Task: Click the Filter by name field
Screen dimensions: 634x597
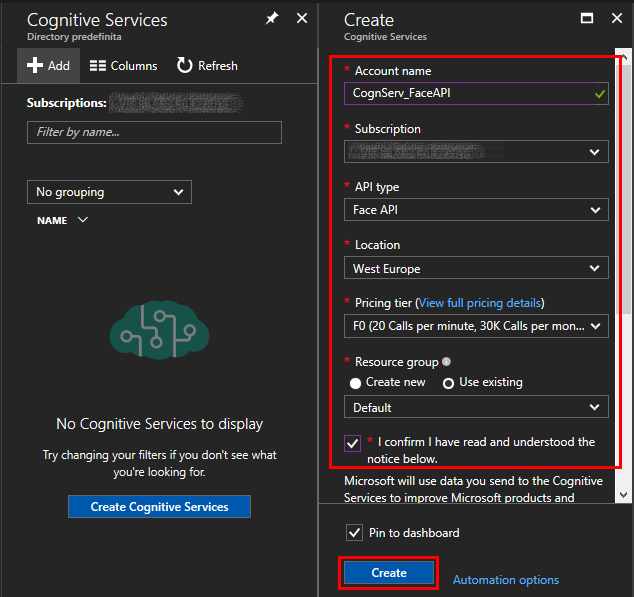Action: 154,132
